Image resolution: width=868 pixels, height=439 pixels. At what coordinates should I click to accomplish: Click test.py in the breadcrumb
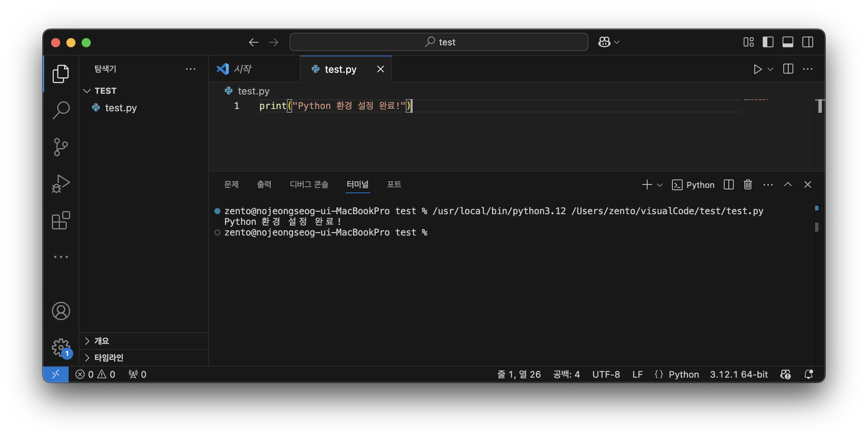tap(254, 91)
